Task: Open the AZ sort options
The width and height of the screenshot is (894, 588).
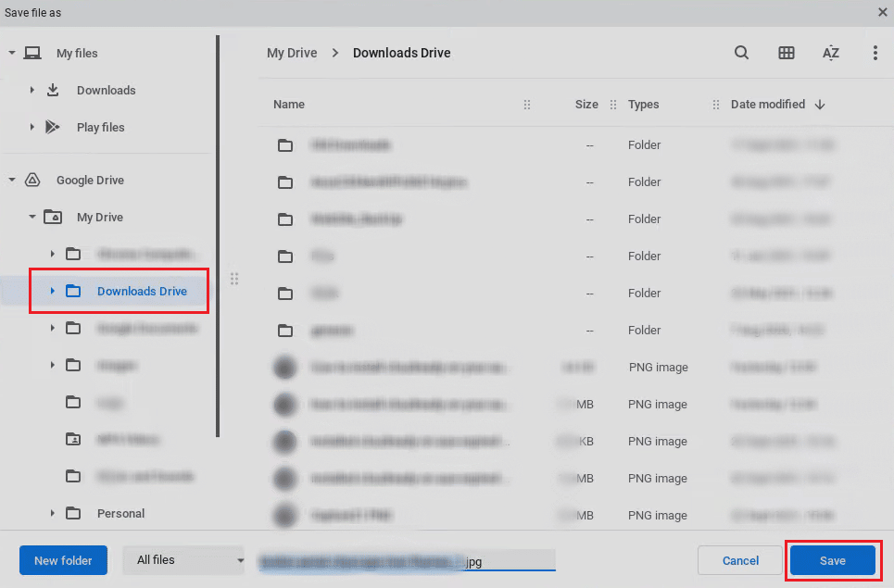Action: (831, 53)
